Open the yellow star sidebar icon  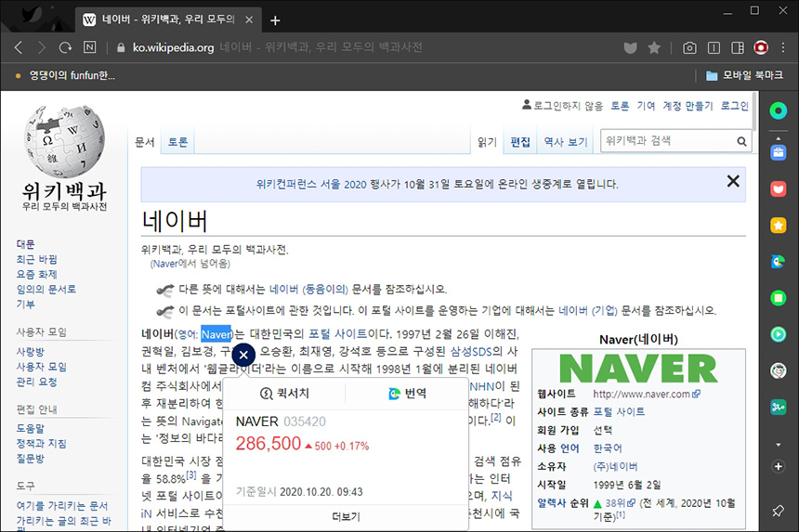[779, 225]
